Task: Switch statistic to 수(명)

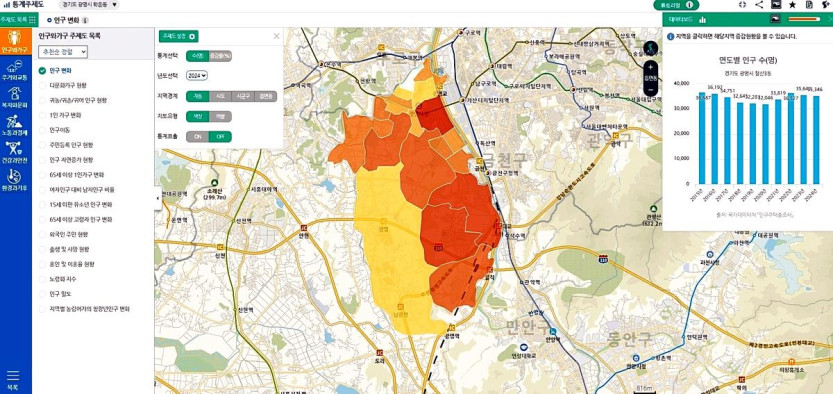Action: 198,55
